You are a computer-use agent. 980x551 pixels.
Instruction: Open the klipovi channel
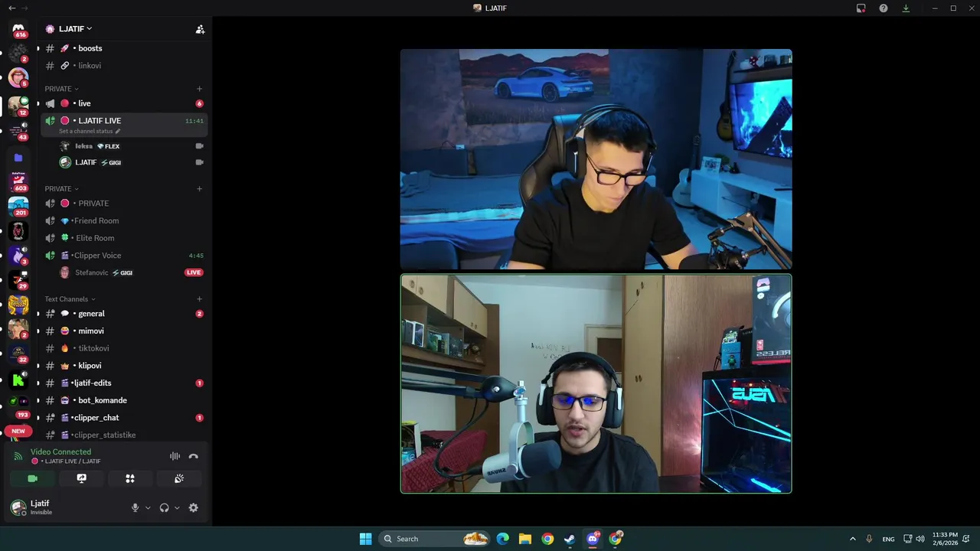123,366
